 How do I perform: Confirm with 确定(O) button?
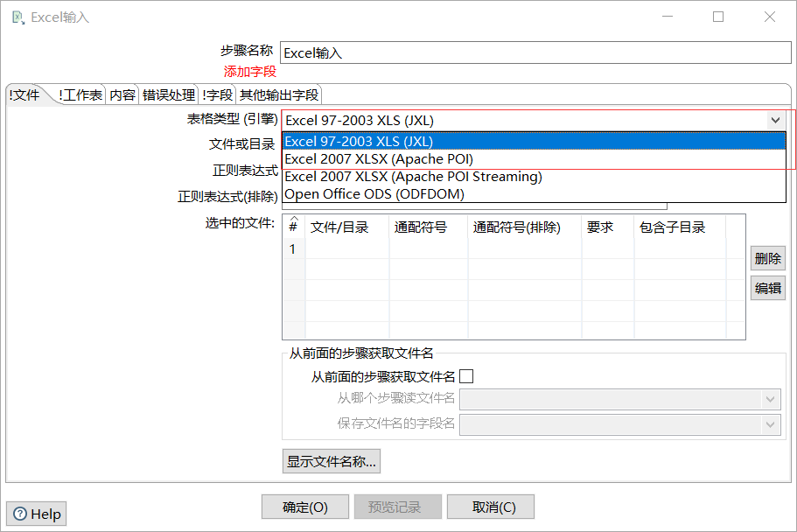pyautogui.click(x=305, y=507)
